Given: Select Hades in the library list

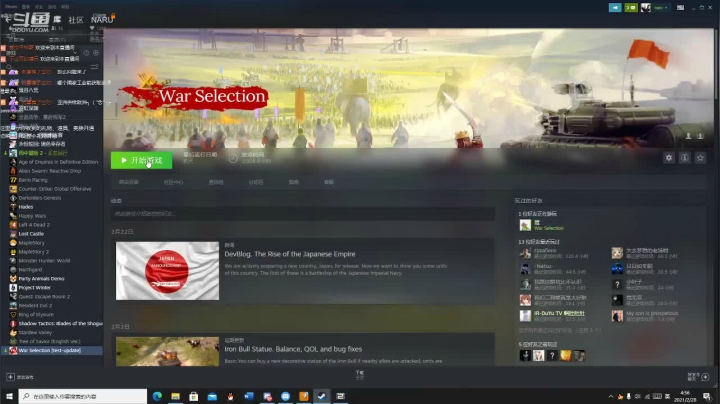Looking at the screenshot, I should 26,207.
